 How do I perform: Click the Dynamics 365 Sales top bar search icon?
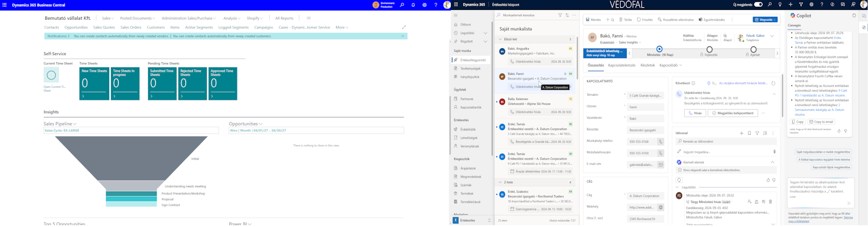770,5
